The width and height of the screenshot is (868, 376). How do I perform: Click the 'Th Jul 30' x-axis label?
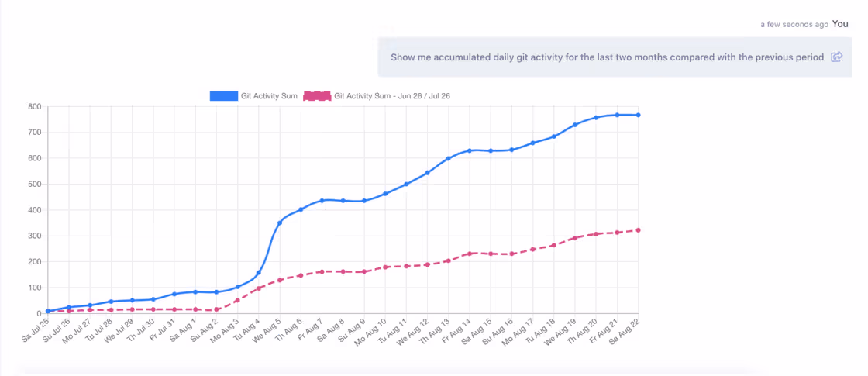point(139,330)
